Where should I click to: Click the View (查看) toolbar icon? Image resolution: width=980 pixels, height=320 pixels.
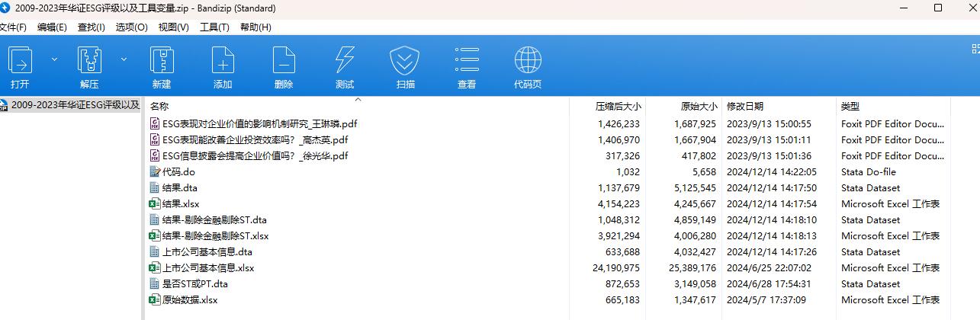tap(467, 59)
